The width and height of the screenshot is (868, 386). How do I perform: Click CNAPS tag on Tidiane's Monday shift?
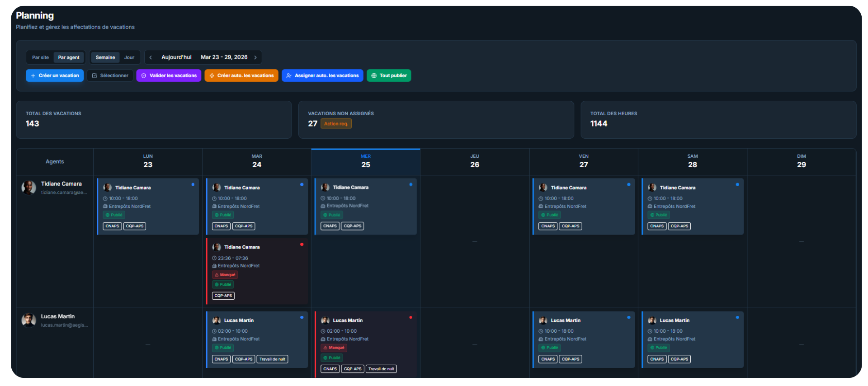(x=112, y=226)
